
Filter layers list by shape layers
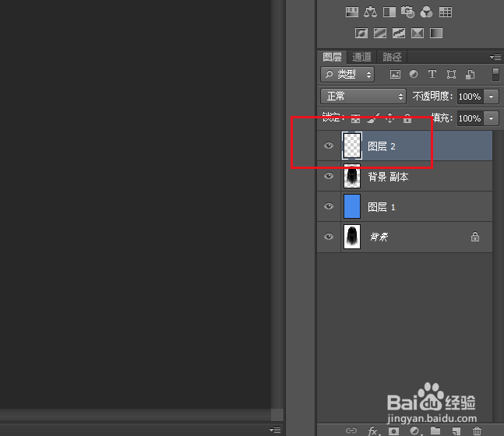click(x=451, y=75)
